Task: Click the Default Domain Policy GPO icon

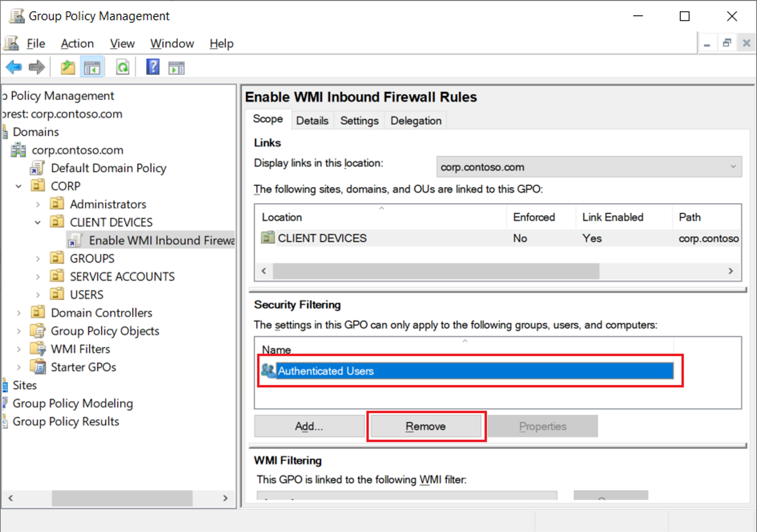Action: tap(37, 168)
